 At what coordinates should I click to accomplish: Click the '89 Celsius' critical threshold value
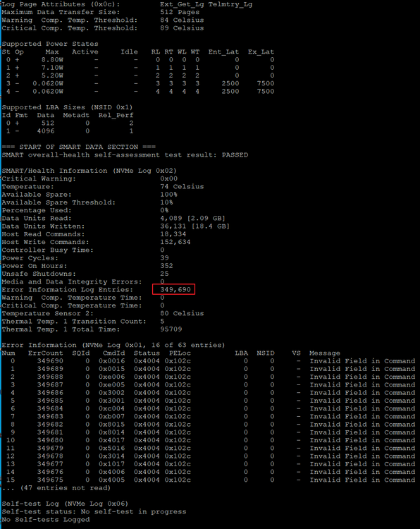tap(182, 28)
